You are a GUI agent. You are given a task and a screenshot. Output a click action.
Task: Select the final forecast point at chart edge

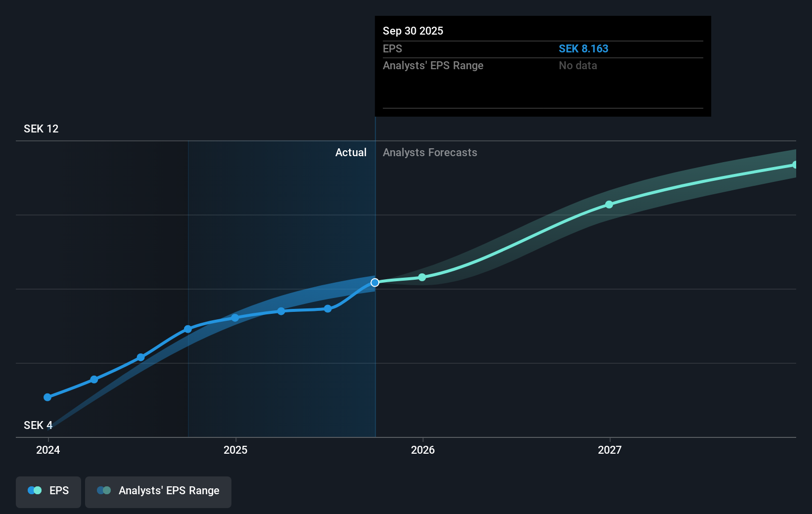(x=796, y=164)
